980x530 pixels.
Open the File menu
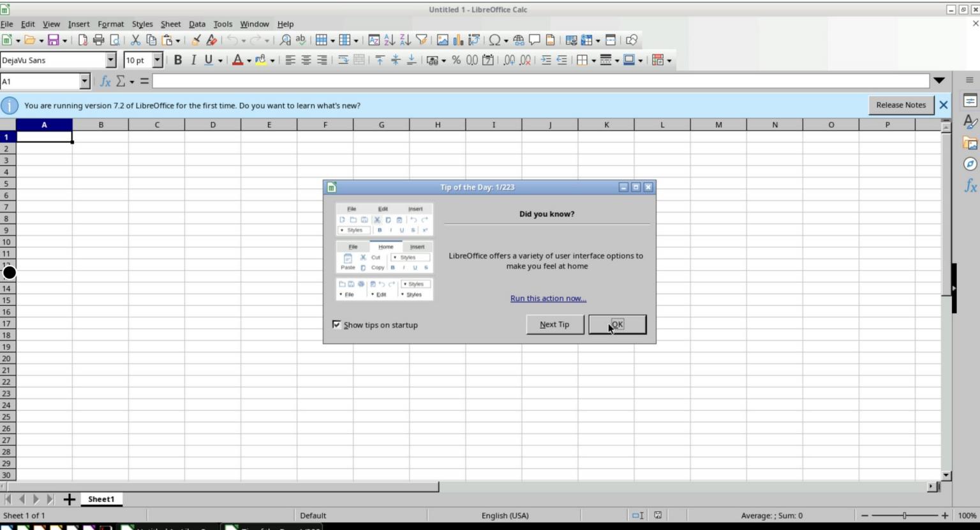click(x=6, y=24)
